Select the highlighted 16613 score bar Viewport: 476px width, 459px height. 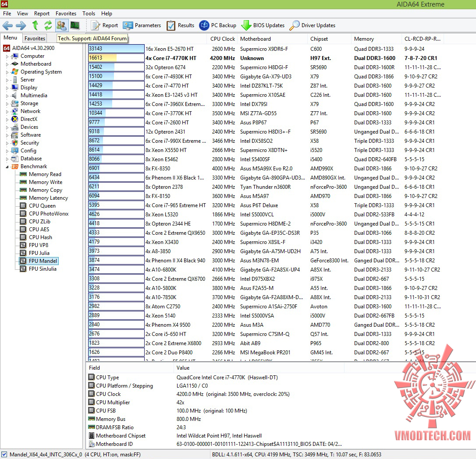pos(116,58)
